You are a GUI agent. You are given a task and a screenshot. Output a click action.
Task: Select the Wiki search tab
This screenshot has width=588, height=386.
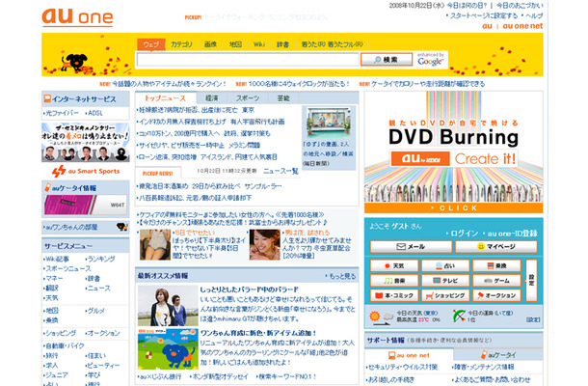coord(259,44)
